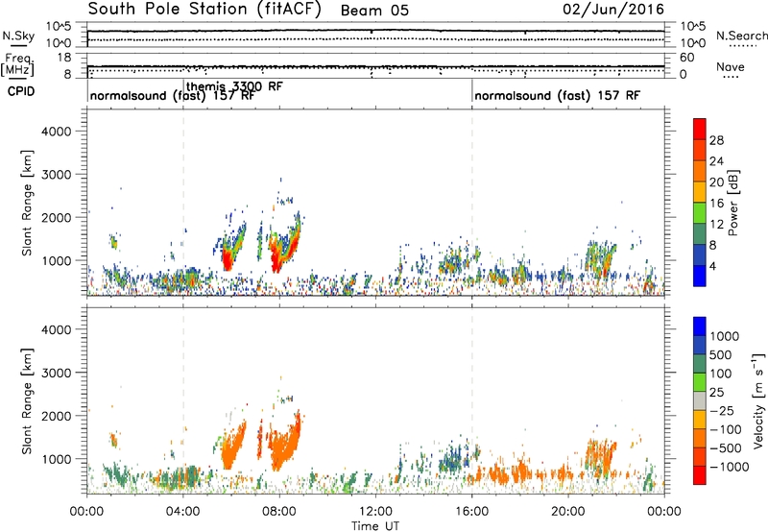
Task: Click the "2000" tick in the power panel
Action: [56, 217]
